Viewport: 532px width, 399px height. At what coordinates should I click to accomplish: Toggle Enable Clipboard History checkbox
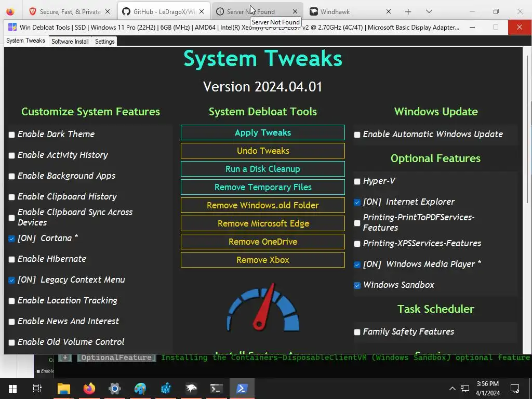coord(11,197)
